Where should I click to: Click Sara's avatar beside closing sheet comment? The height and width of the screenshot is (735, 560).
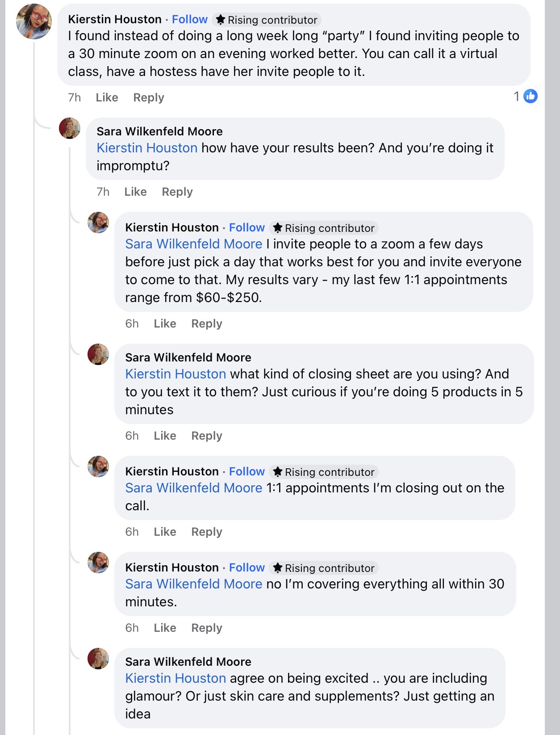click(98, 354)
